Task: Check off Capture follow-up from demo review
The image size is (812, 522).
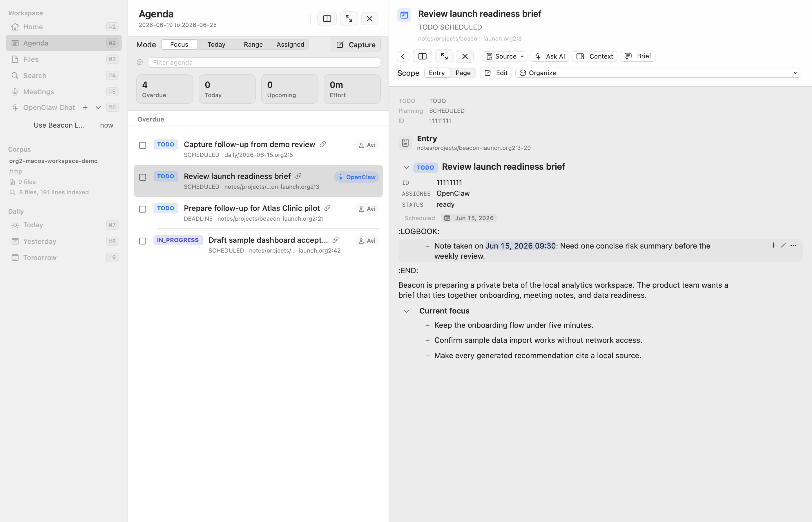Action: (143, 145)
